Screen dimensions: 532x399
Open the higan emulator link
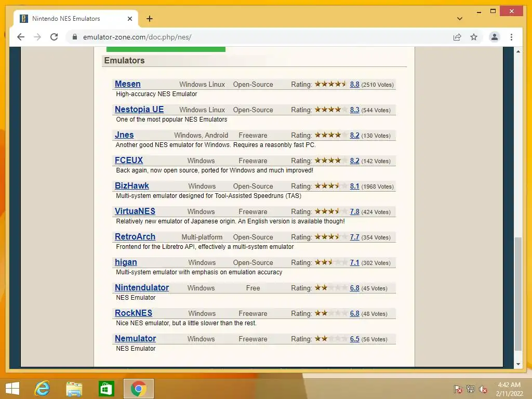tap(126, 262)
